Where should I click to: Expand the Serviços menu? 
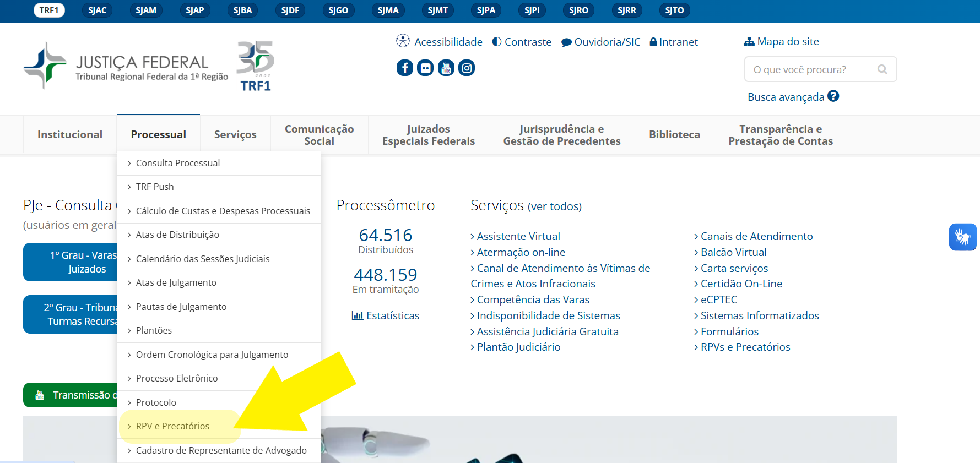point(235,134)
